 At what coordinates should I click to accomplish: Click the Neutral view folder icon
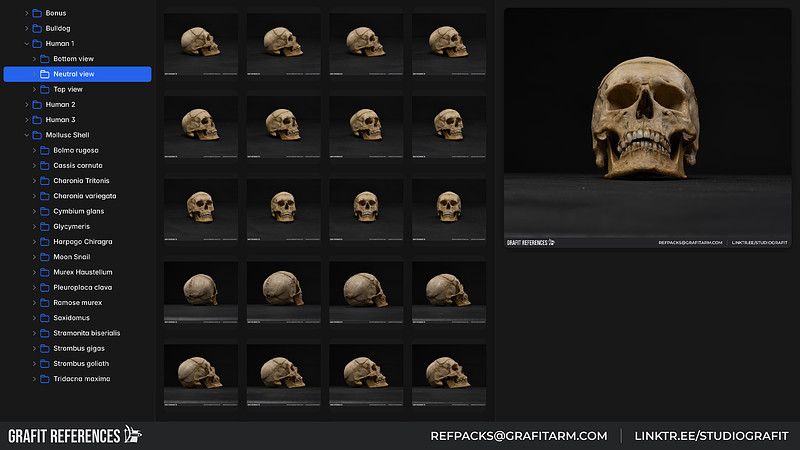click(45, 74)
